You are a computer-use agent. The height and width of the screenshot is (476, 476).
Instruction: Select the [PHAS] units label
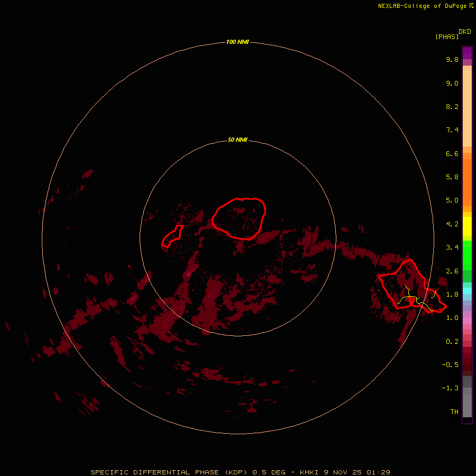[x=447, y=36]
